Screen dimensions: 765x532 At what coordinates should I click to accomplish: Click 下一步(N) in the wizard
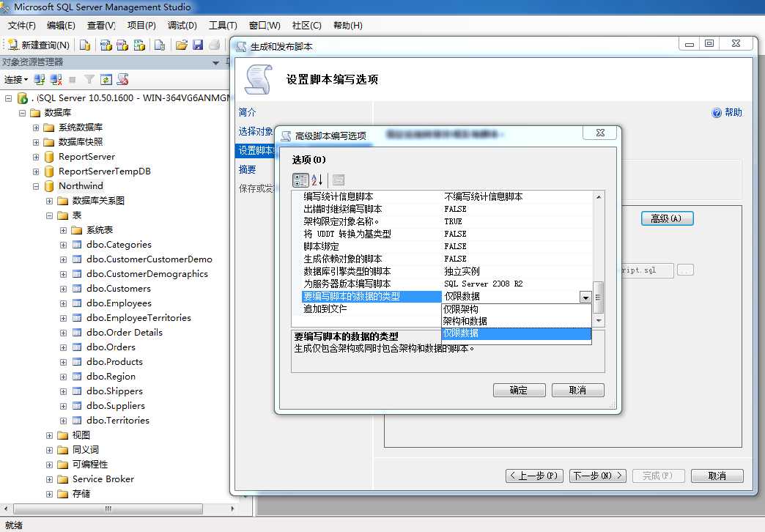pyautogui.click(x=598, y=476)
